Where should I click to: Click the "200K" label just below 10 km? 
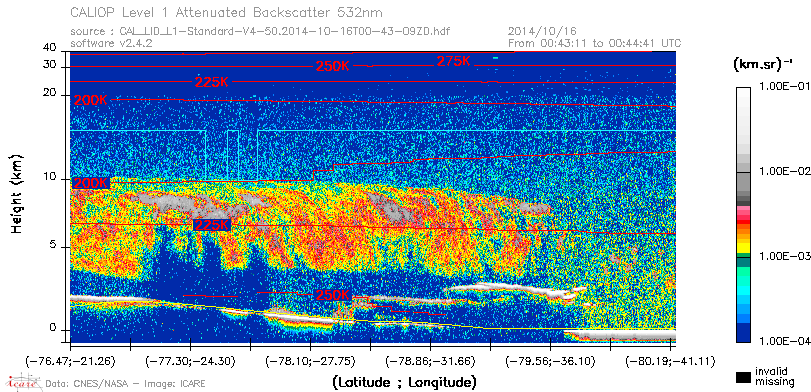click(91, 183)
